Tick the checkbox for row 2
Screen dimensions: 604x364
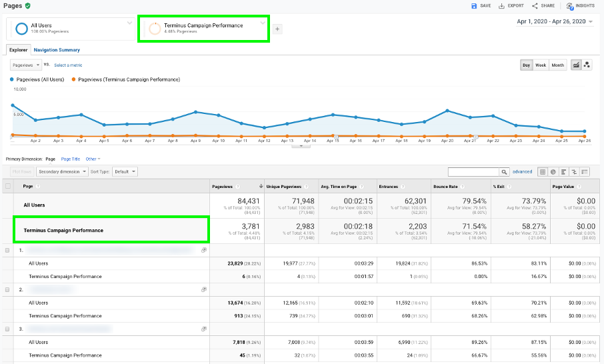click(x=7, y=289)
